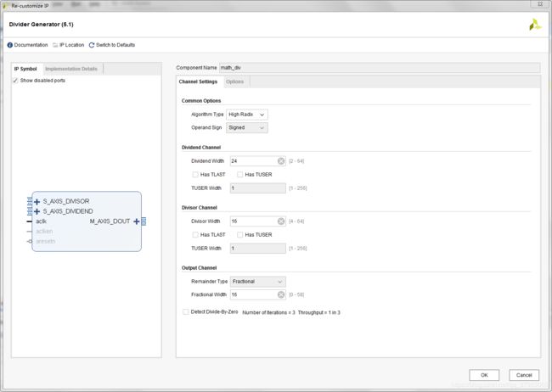Select the aclk port label
Viewport: 552px width, 392px height.
click(42, 221)
